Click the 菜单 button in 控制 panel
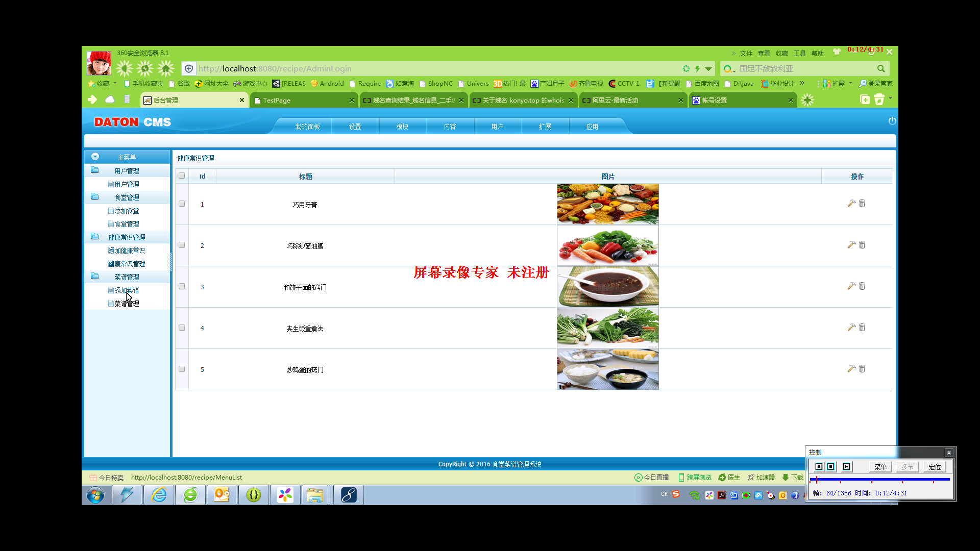Screen dimensions: 980x551 (880, 467)
